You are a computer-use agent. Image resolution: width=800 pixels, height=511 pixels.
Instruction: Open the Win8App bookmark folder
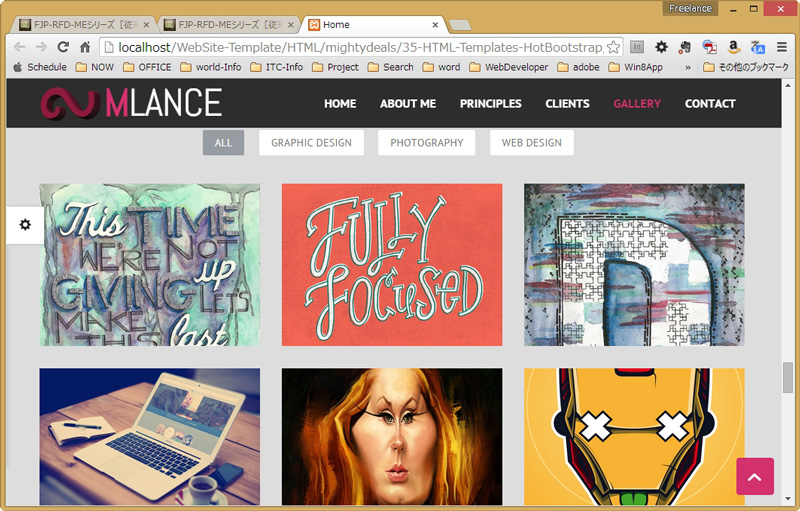click(x=636, y=67)
